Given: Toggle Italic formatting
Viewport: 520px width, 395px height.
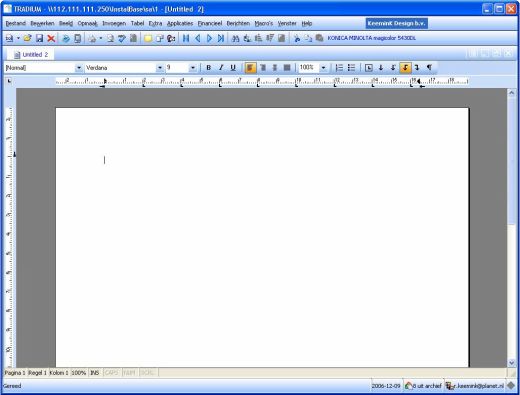Looking at the screenshot, I should tap(221, 68).
